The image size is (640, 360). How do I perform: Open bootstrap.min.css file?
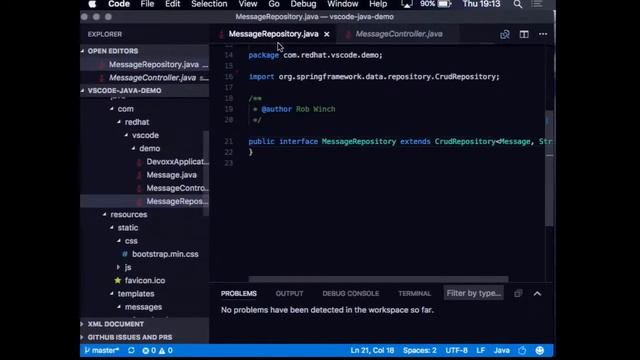coord(165,254)
